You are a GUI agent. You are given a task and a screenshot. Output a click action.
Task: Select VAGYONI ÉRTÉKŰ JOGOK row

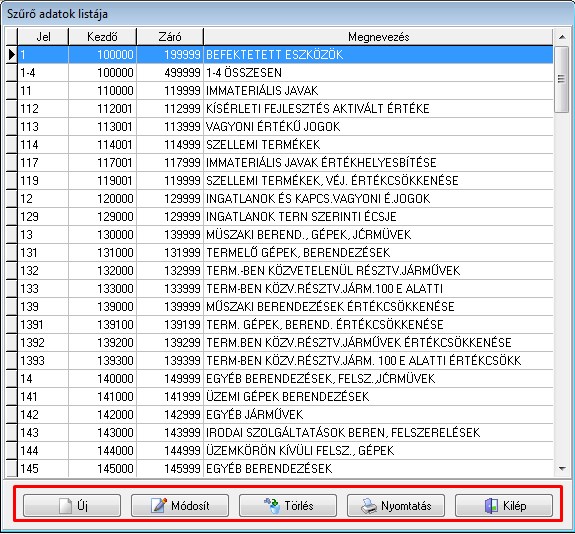point(285,127)
